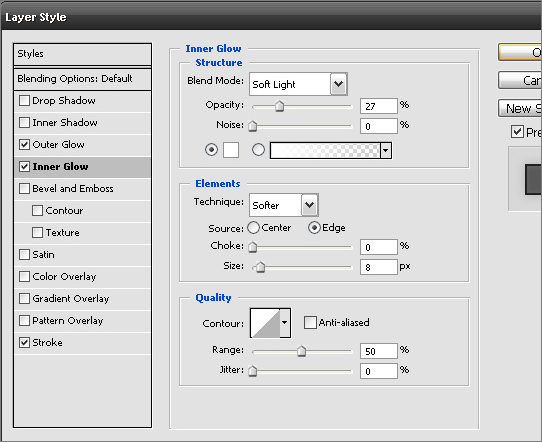Toggle the Stroke effect checkbox
The image size is (542, 442).
24,342
